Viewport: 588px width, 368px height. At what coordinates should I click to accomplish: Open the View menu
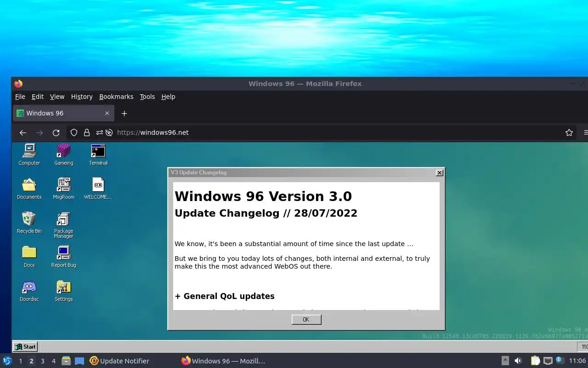[x=57, y=97]
